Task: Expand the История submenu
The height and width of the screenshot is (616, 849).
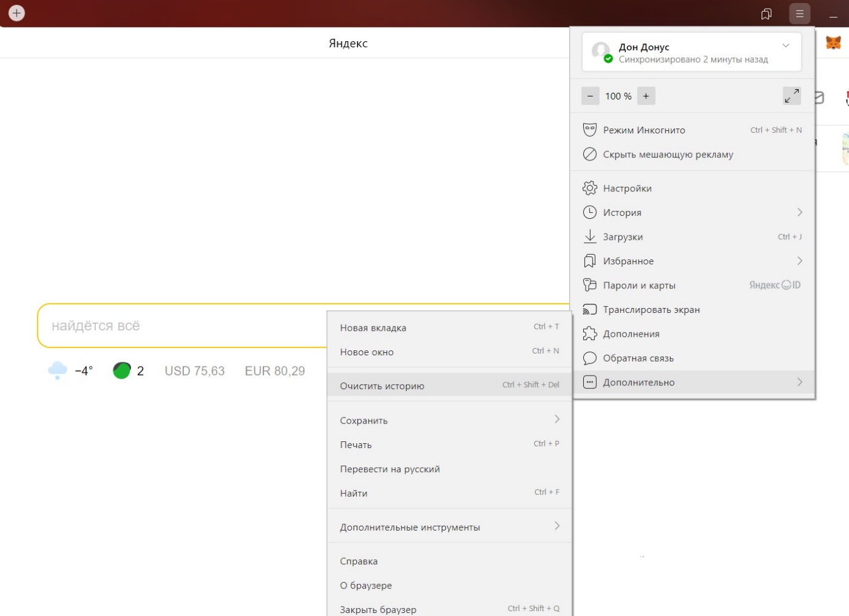Action: (x=799, y=212)
